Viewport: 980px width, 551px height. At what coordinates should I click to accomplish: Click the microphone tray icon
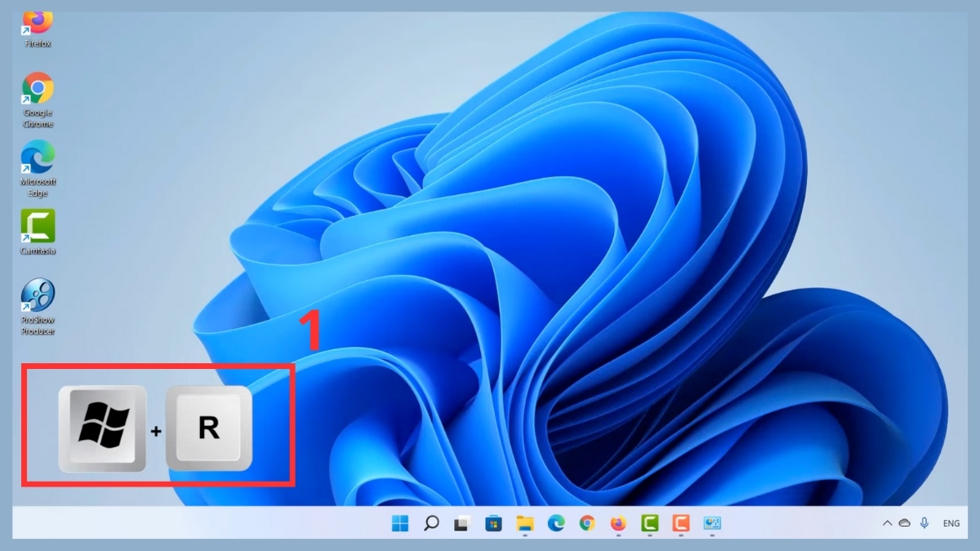tap(924, 523)
